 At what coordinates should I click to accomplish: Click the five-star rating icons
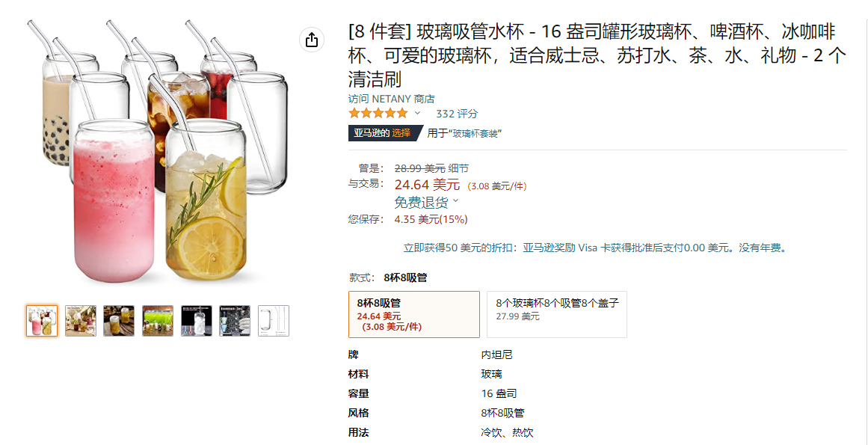coord(378,114)
